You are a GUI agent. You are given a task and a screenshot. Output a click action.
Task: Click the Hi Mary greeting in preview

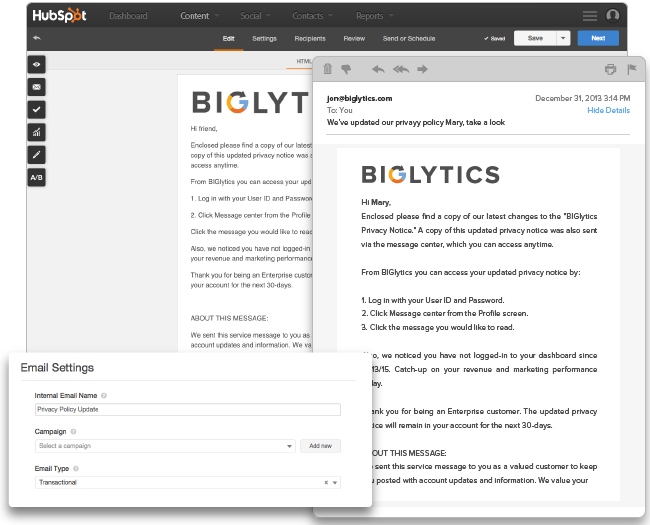(376, 202)
